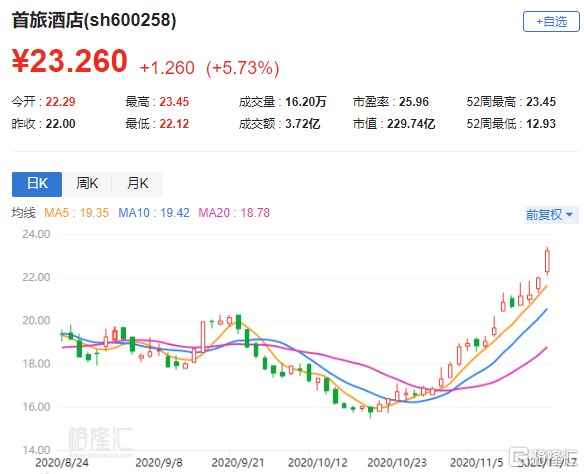Click the latest tall red candlestick near 23
The height and width of the screenshot is (474, 584).
(547, 261)
